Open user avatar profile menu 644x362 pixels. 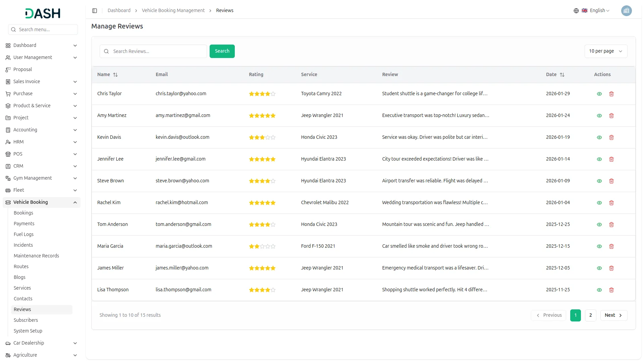coord(626,11)
